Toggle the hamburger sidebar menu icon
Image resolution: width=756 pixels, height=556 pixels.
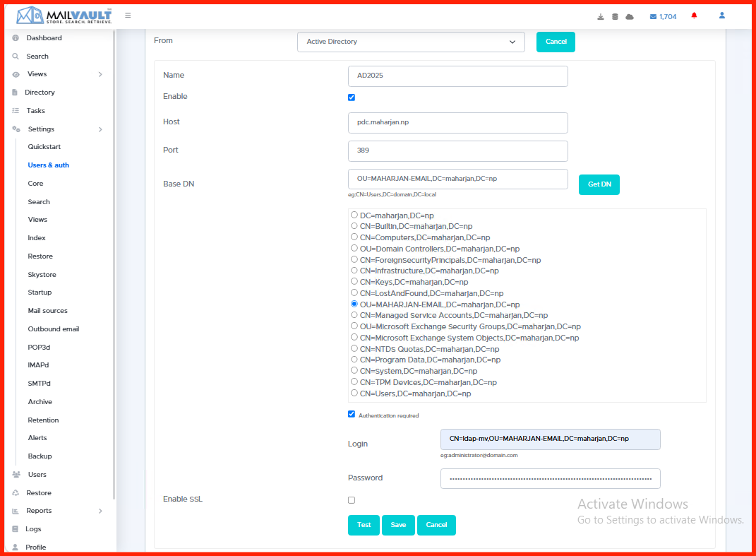[x=128, y=16]
